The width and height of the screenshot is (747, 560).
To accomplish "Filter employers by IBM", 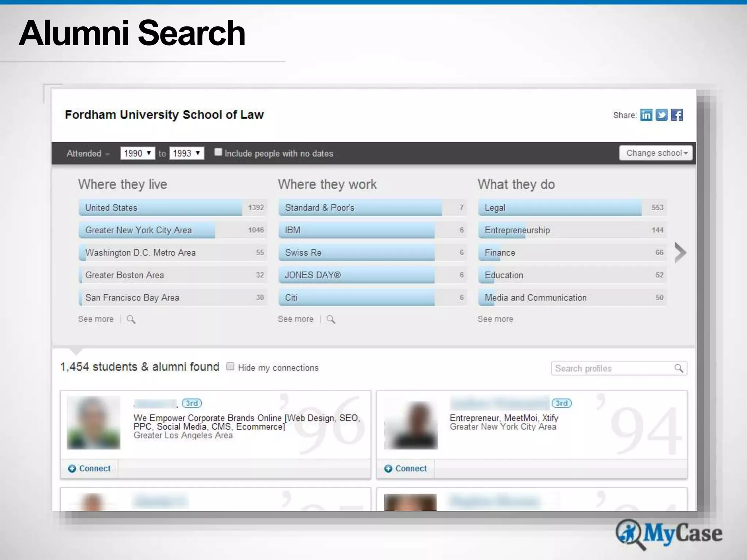I will pyautogui.click(x=373, y=230).
